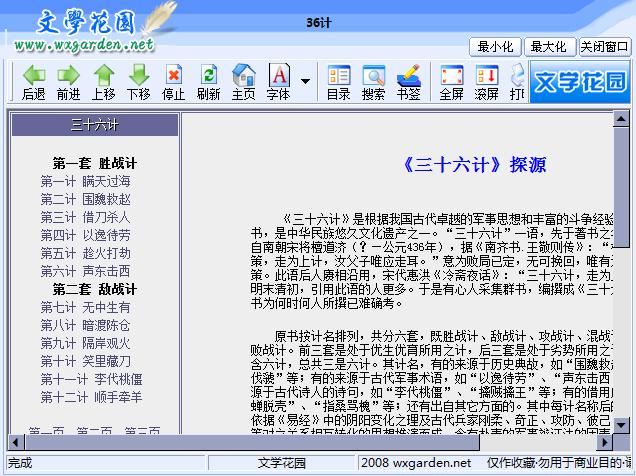Switch to 全屏 fullscreen mode icon
Screen dimensions: 636x476
(x=451, y=75)
